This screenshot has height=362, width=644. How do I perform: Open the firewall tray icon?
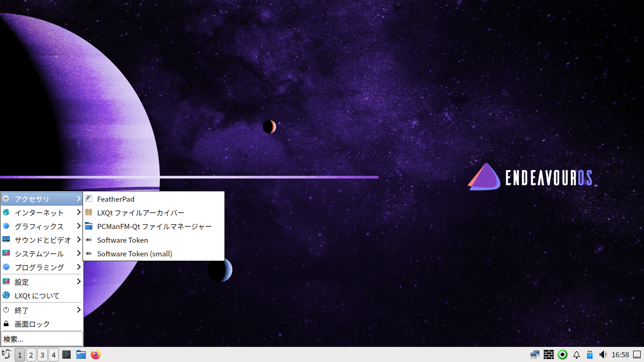click(x=548, y=354)
